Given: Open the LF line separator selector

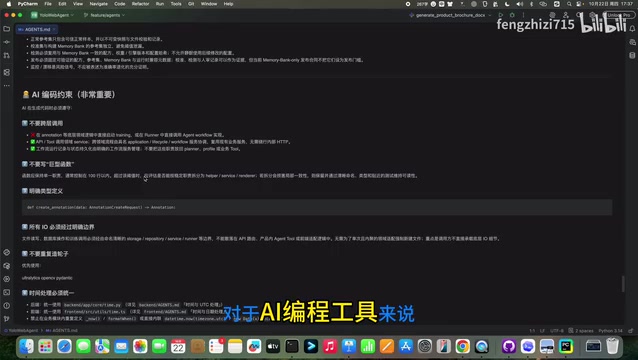Looking at the screenshot, I should [543, 330].
